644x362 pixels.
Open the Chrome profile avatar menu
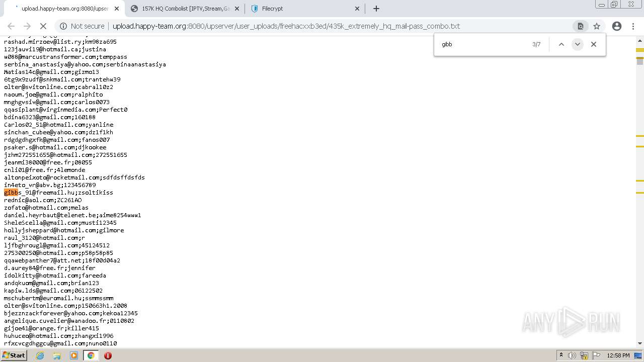coord(617,26)
